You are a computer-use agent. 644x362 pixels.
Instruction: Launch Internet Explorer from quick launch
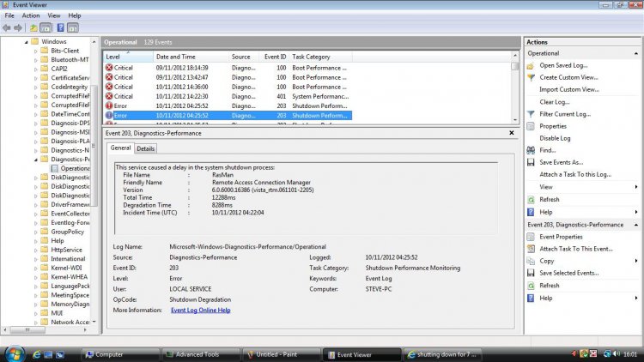click(x=37, y=354)
